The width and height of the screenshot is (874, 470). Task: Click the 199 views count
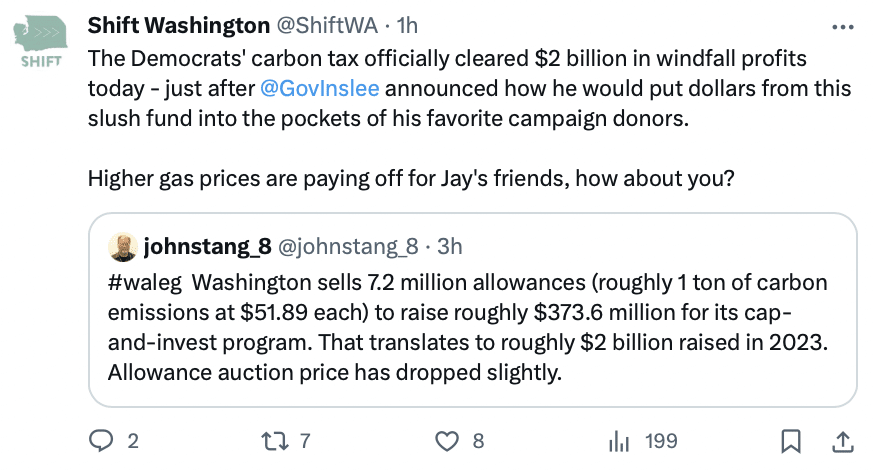point(661,440)
